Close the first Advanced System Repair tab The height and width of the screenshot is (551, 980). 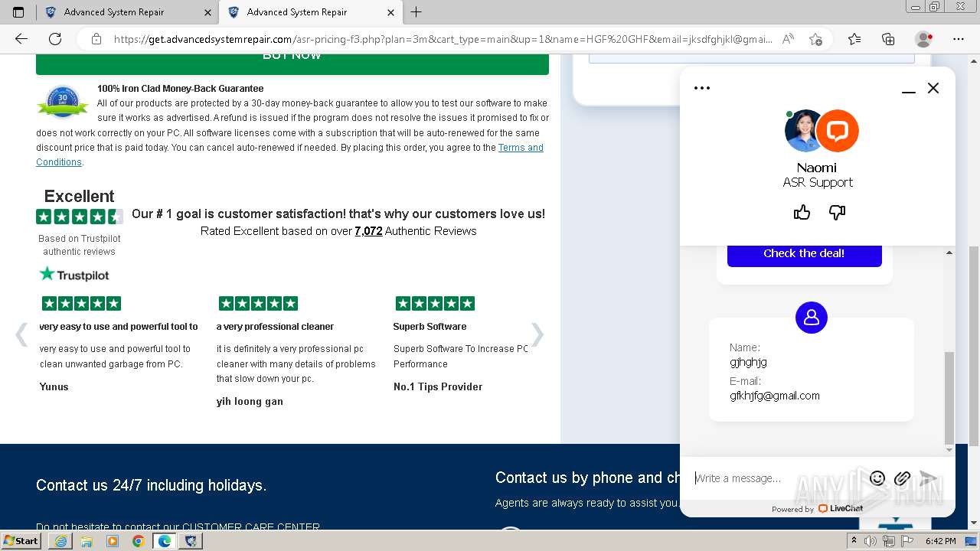[x=208, y=12]
